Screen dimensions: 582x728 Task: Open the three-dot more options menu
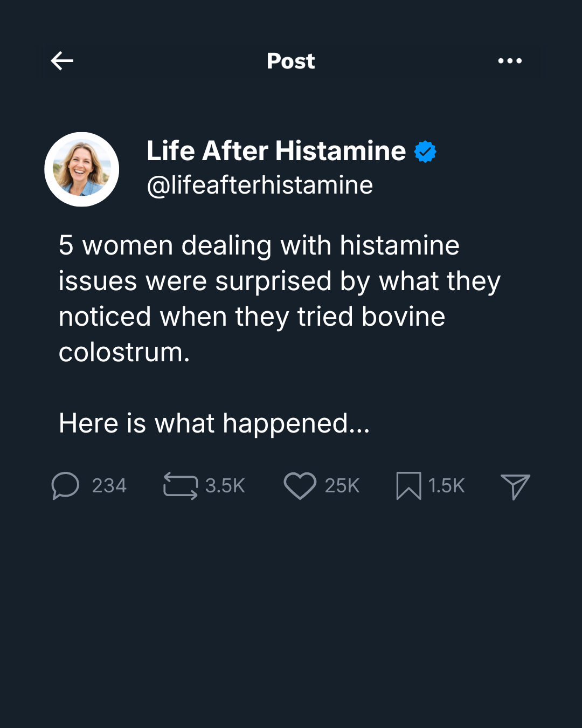tap(510, 61)
